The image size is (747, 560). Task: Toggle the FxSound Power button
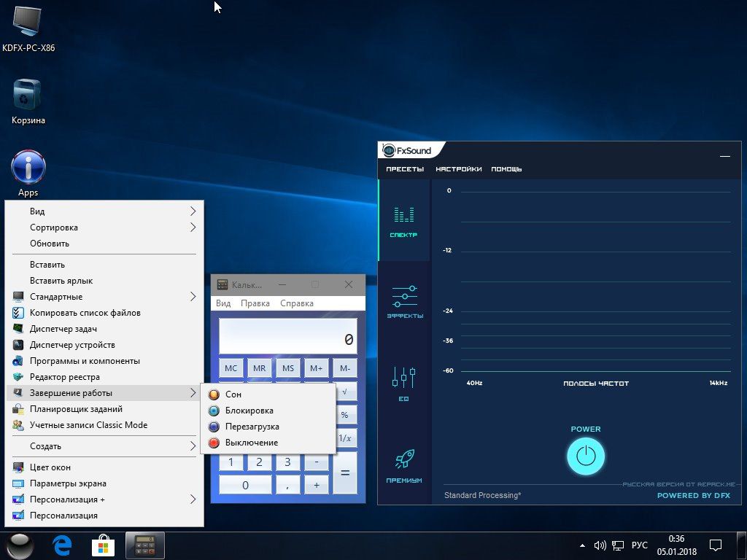point(585,456)
